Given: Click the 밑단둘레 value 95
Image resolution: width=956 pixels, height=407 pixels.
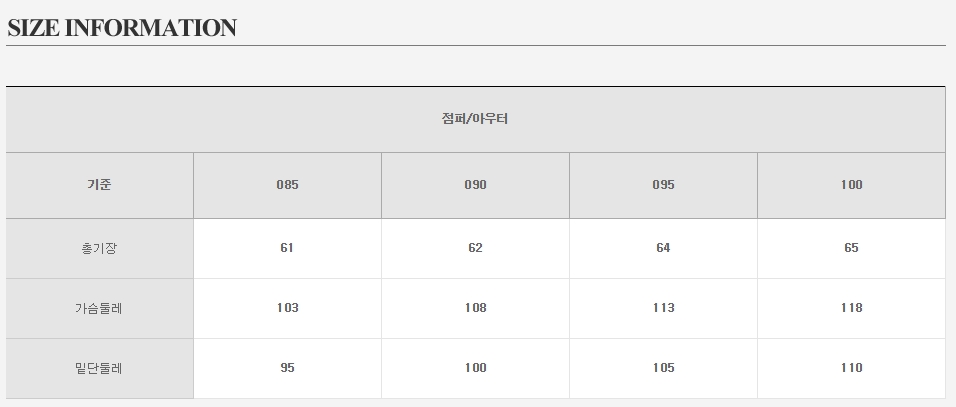Looking at the screenshot, I should point(287,368).
